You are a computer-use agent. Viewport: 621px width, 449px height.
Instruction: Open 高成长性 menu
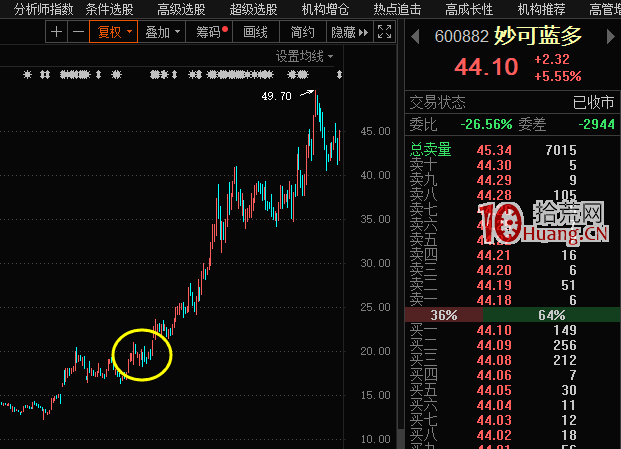pyautogui.click(x=469, y=9)
